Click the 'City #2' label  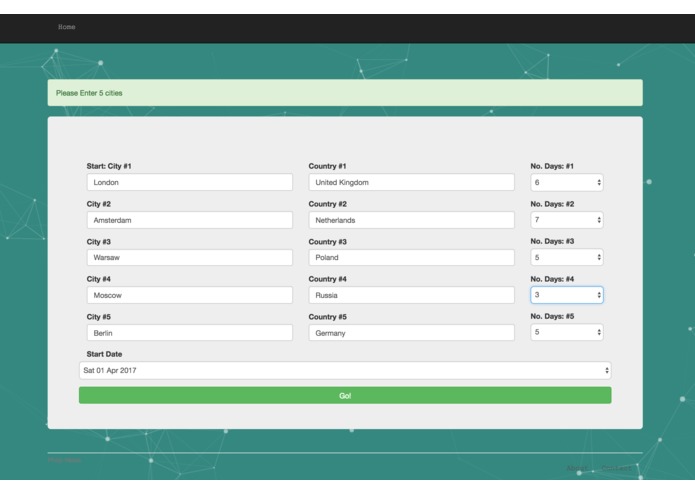[x=98, y=204]
